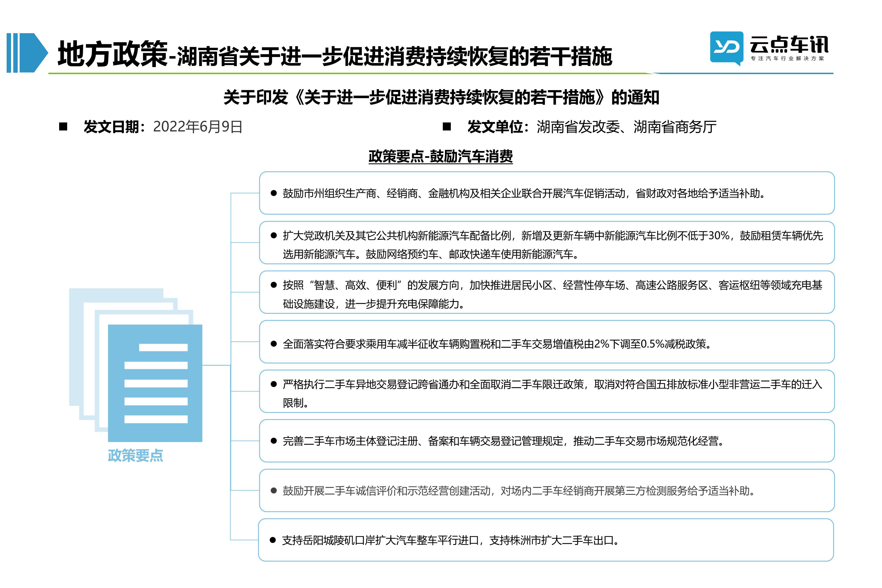Click the 扩大党政机关 new energy vehicle box
Viewport: 882px width, 588px height.
547,243
